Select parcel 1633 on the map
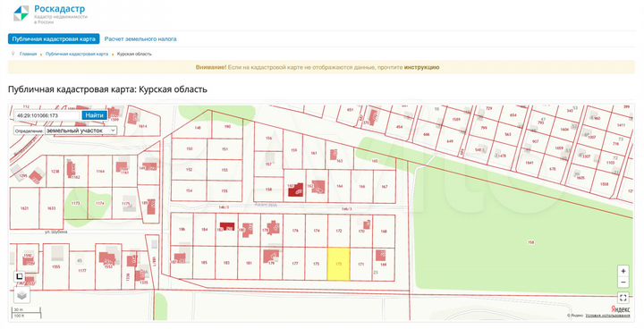Image resolution: width=644 pixels, height=329 pixels. (x=51, y=208)
